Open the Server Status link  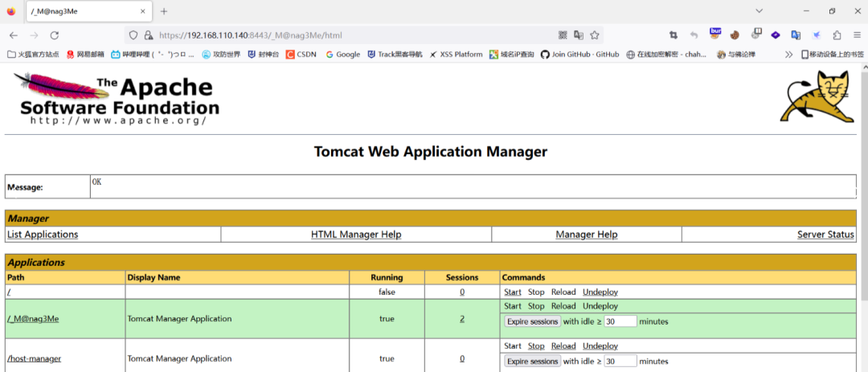(x=825, y=235)
